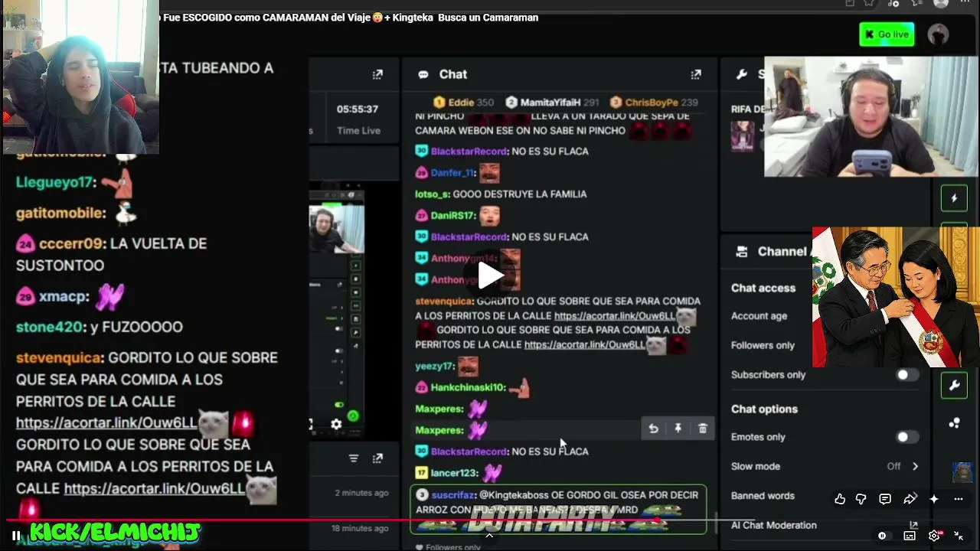Click the Chat speech bubble icon
Image resolution: width=980 pixels, height=551 pixels.
(423, 74)
